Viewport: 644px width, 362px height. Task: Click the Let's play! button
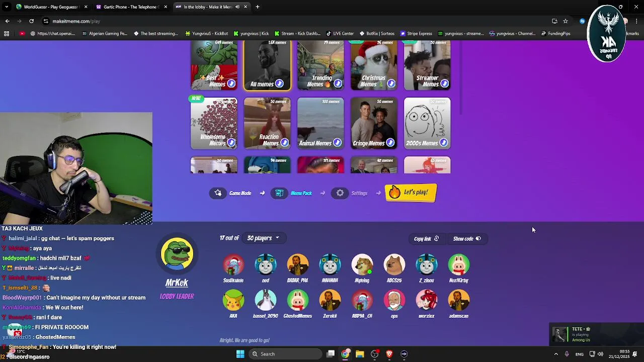pos(411,193)
